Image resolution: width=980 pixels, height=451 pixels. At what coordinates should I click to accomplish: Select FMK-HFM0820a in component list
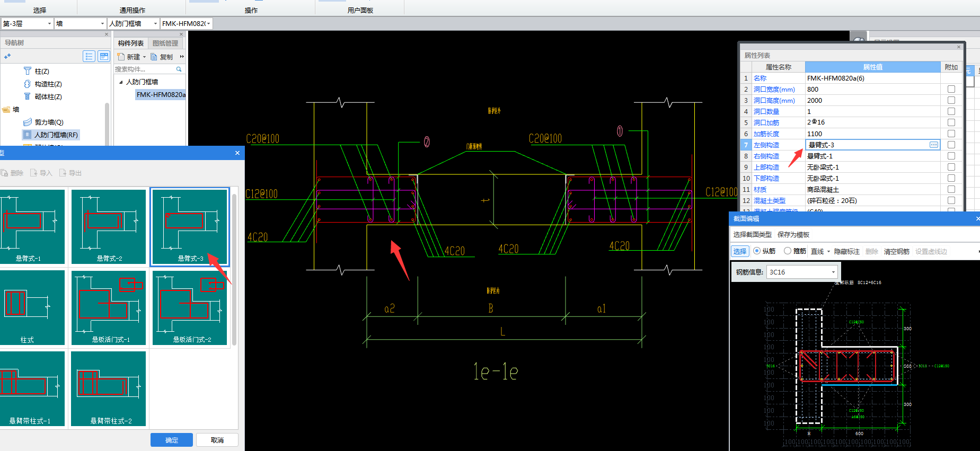[x=161, y=94]
